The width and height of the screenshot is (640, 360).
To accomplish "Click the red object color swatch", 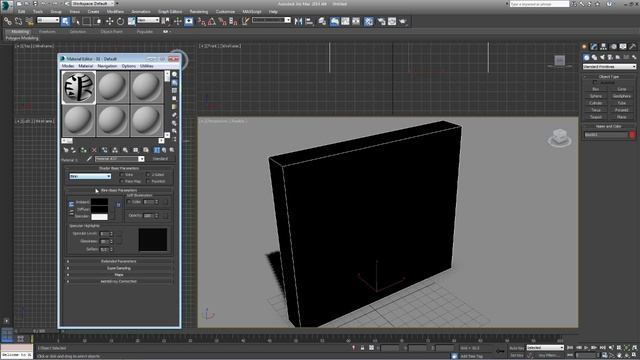I will point(632,135).
